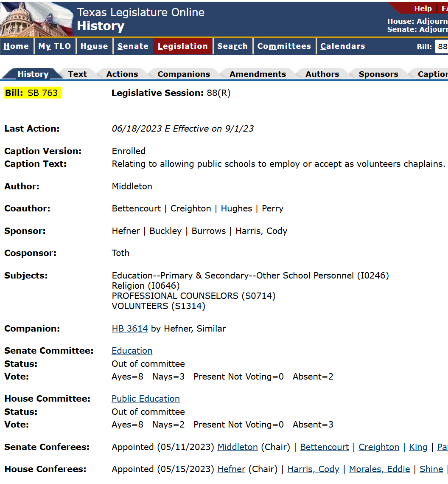Click House conferee Morales, Eddie link
The image size is (448, 484).
coord(380,469)
